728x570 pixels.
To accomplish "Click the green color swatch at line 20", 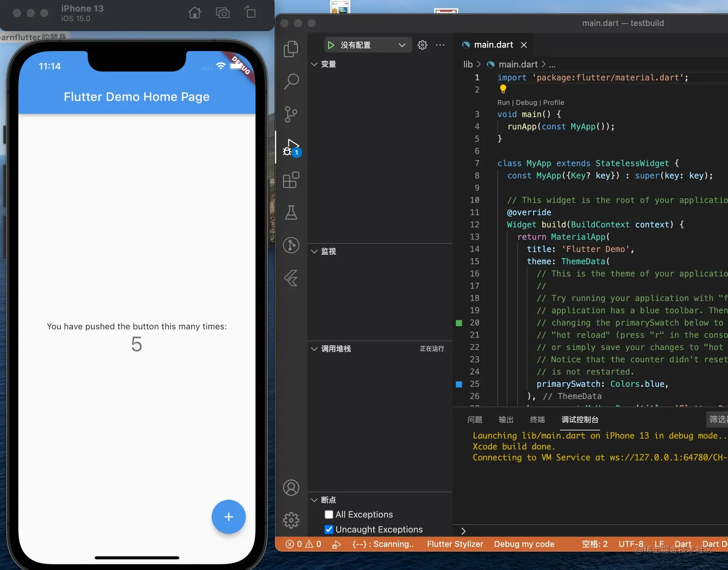I will point(459,323).
